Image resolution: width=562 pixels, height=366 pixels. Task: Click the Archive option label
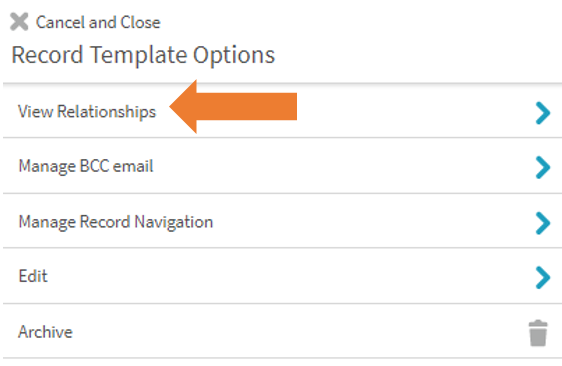45,332
